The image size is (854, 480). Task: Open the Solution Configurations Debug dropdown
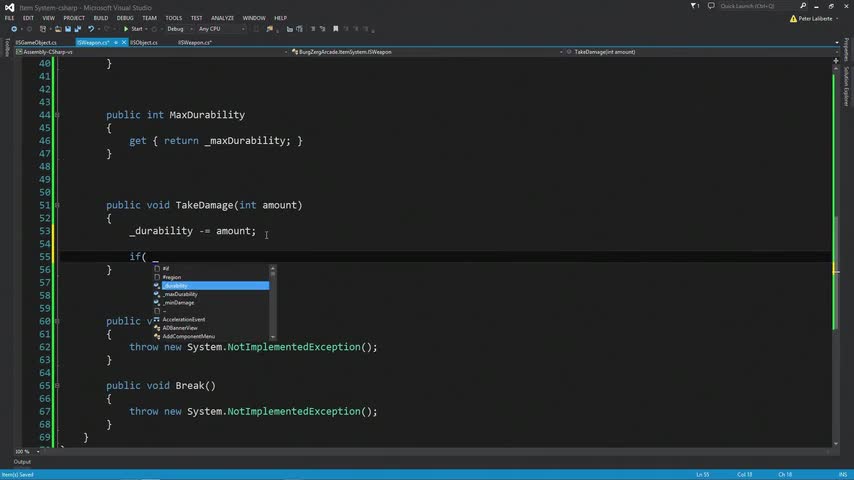pyautogui.click(x=179, y=29)
